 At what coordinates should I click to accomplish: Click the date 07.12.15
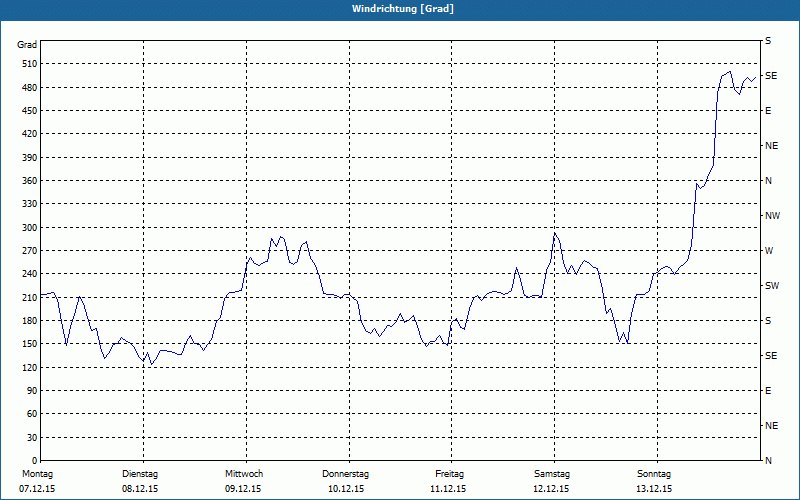point(37,489)
